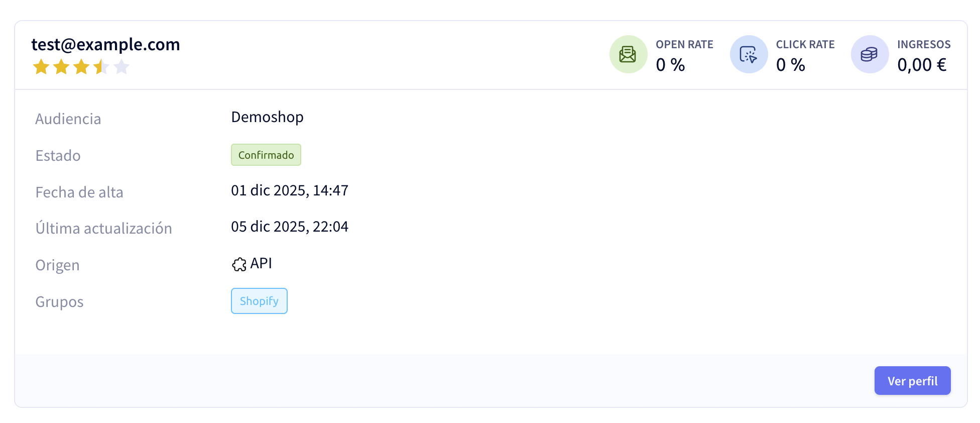Click the star rating under the email

click(81, 67)
